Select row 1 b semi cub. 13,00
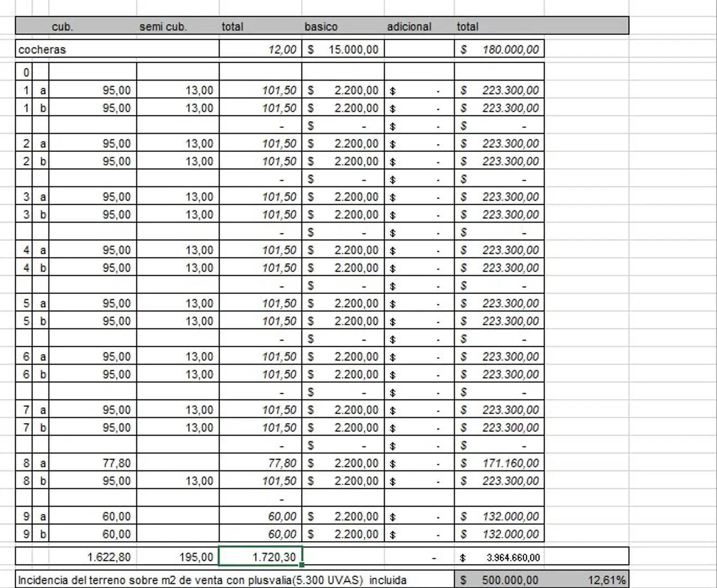The width and height of the screenshot is (717, 588). point(178,108)
